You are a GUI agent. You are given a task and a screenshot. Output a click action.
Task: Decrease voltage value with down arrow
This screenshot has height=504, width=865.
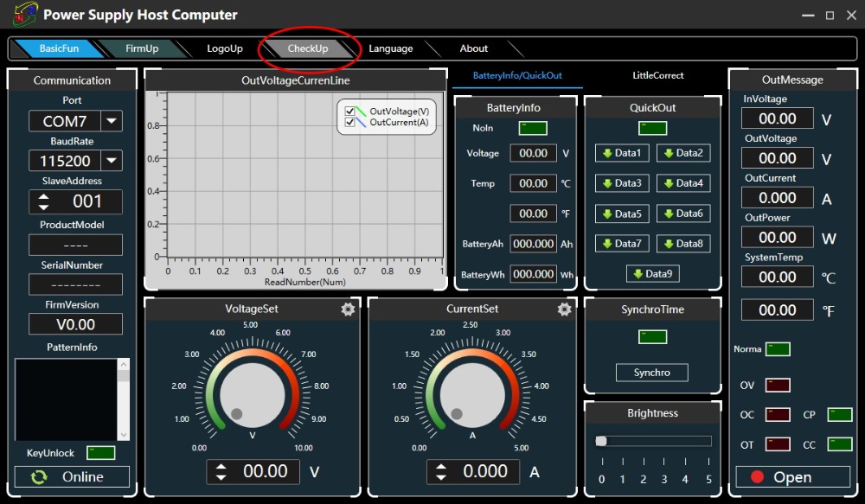point(221,476)
